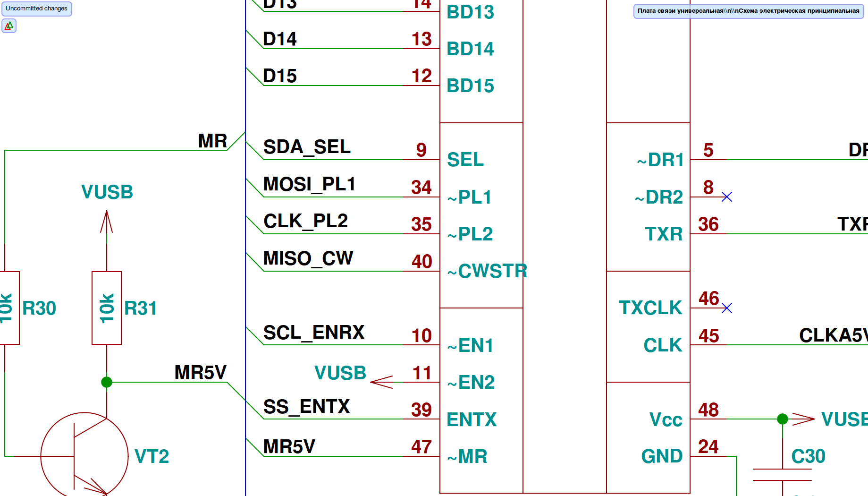The width and height of the screenshot is (868, 496).
Task: Click the green junction dot below R31
Action: pyautogui.click(x=107, y=382)
